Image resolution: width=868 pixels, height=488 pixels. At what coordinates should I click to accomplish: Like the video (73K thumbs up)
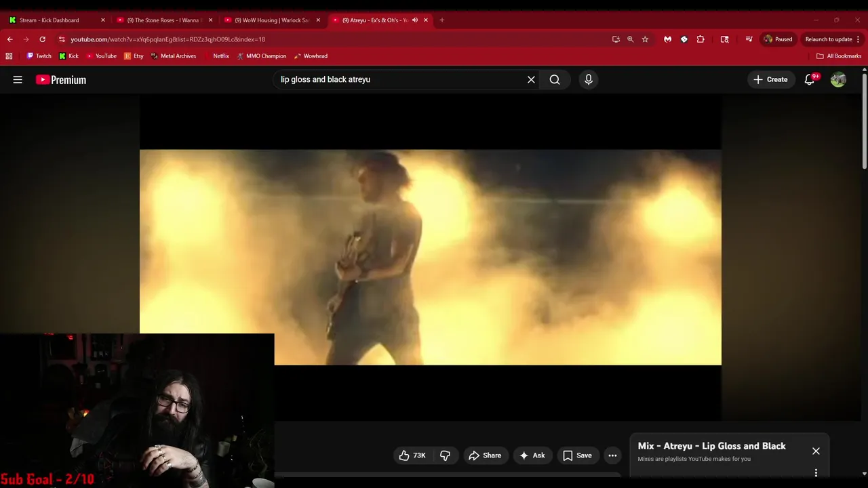(x=412, y=455)
